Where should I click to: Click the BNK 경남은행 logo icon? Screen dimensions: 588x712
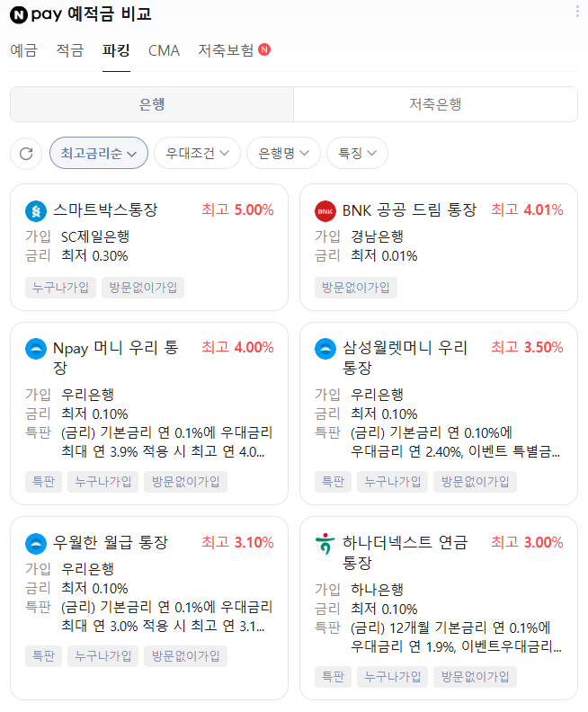coord(325,211)
